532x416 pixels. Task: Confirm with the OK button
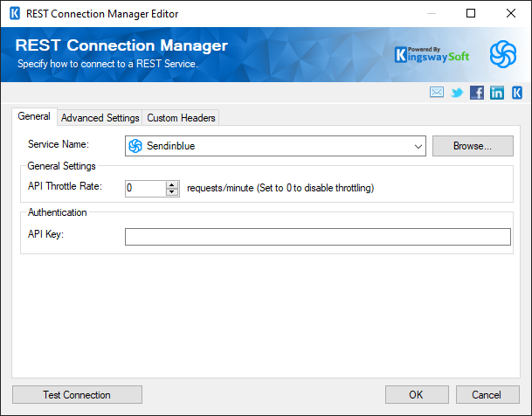(x=417, y=395)
